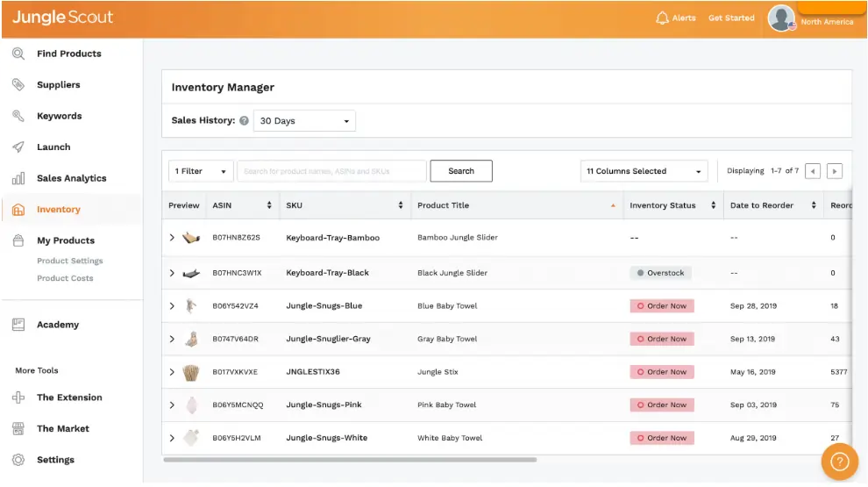Sort by the SKU column
This screenshot has width=868, height=487.
pyautogui.click(x=401, y=205)
